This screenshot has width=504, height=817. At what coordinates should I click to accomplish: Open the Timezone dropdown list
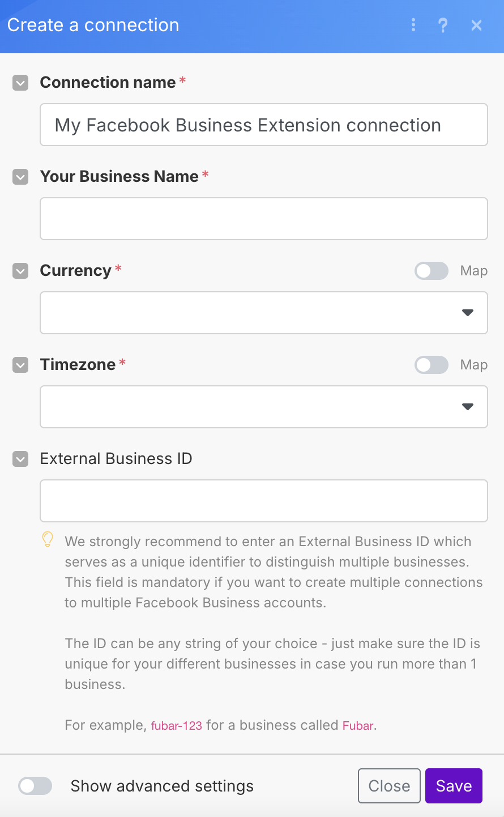264,407
